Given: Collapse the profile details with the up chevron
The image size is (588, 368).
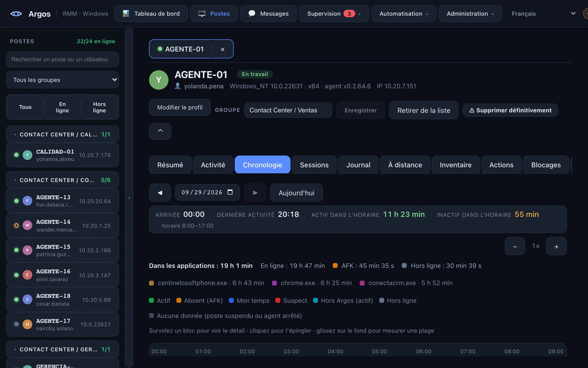Looking at the screenshot, I should point(160,131).
